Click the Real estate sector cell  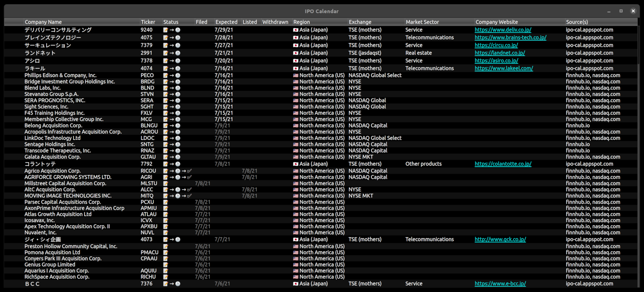click(x=418, y=53)
